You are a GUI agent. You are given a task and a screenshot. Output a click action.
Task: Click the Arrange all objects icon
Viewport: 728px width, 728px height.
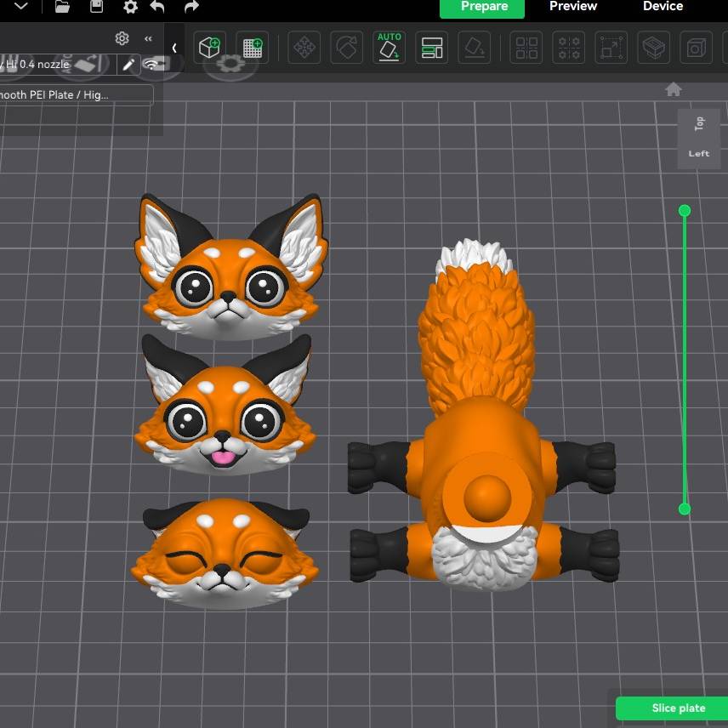(x=432, y=48)
